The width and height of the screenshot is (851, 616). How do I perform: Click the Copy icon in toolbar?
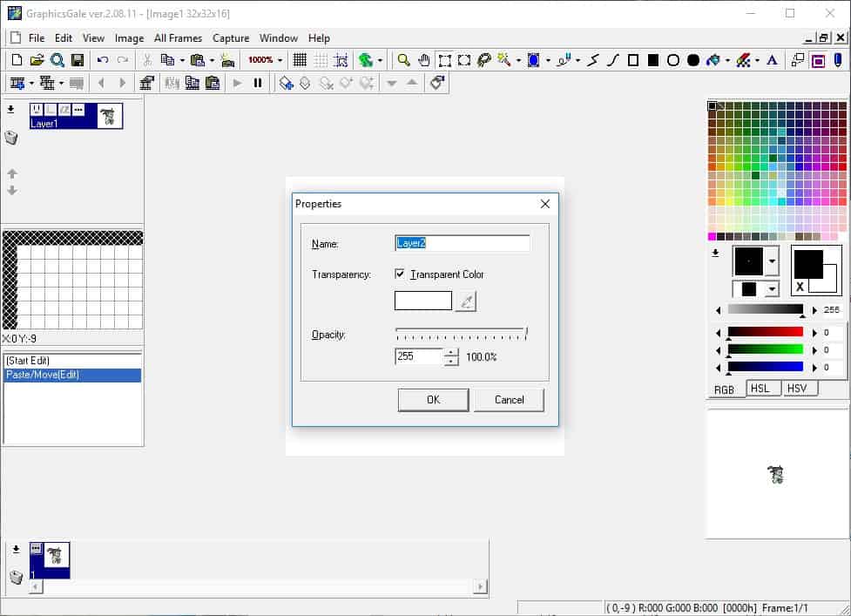(168, 60)
